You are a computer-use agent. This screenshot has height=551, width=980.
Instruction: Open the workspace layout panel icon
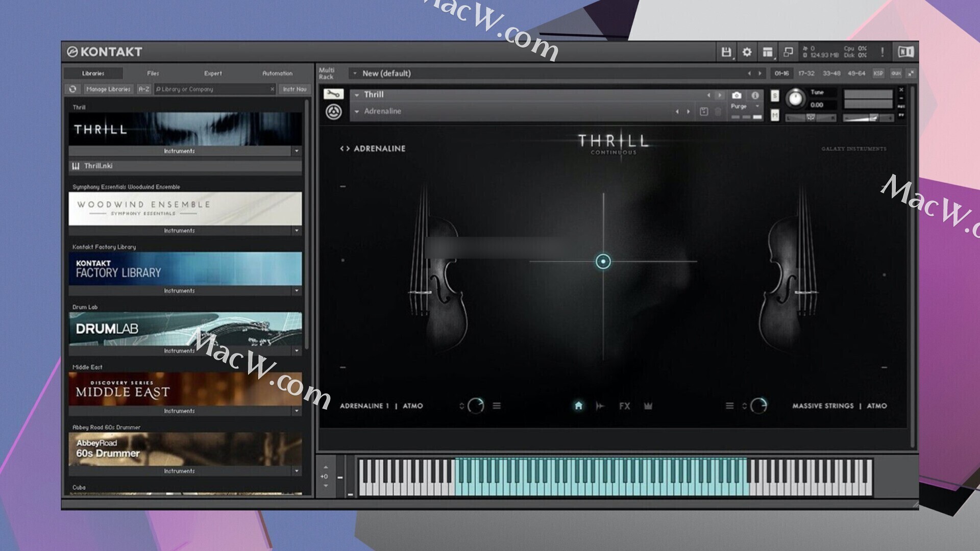(x=768, y=52)
